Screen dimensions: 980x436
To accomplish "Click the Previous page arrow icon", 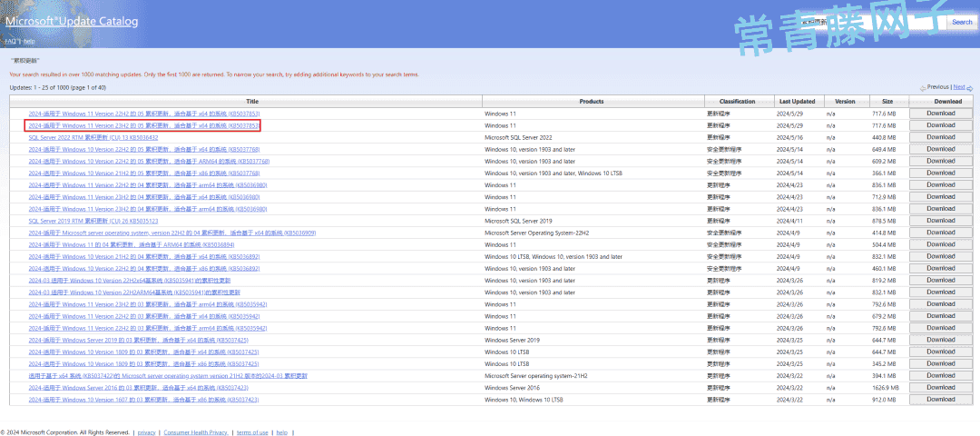I will coord(923,88).
